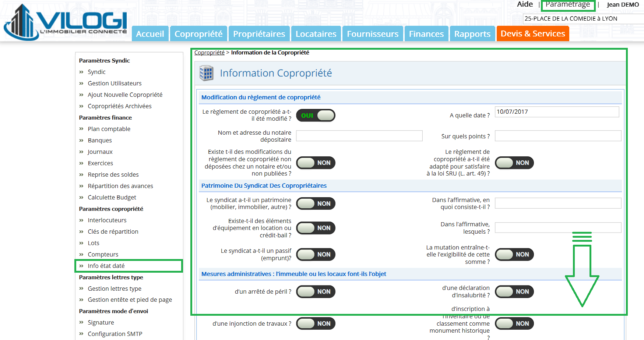This screenshot has height=340, width=644.
Task: Open the Finances tab
Action: point(426,33)
